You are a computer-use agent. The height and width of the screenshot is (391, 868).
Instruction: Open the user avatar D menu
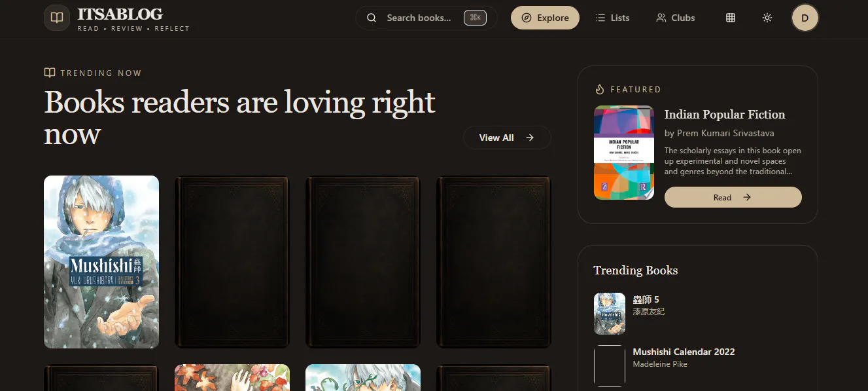[x=805, y=18]
